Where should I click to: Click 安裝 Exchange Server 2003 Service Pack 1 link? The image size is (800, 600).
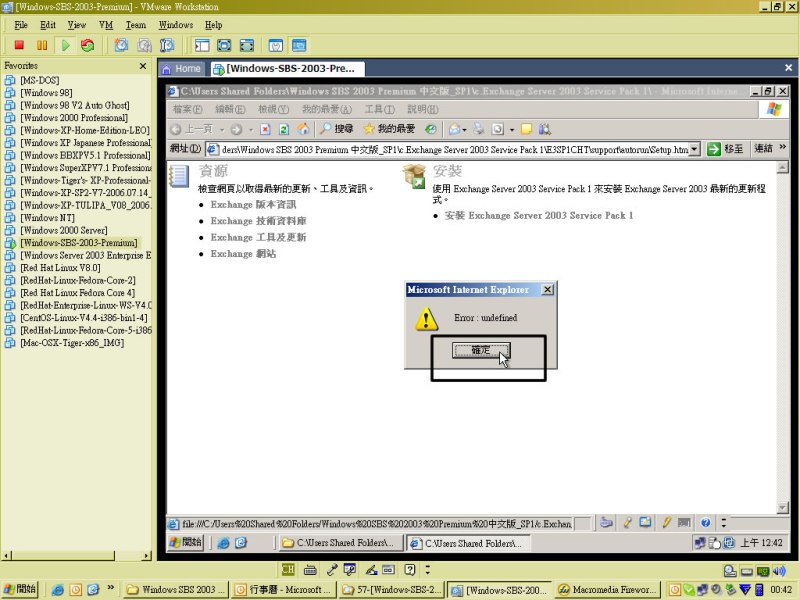pos(539,215)
